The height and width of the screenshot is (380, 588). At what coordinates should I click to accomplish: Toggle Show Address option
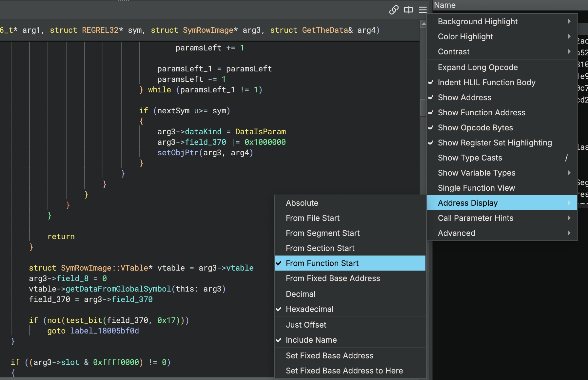(464, 98)
